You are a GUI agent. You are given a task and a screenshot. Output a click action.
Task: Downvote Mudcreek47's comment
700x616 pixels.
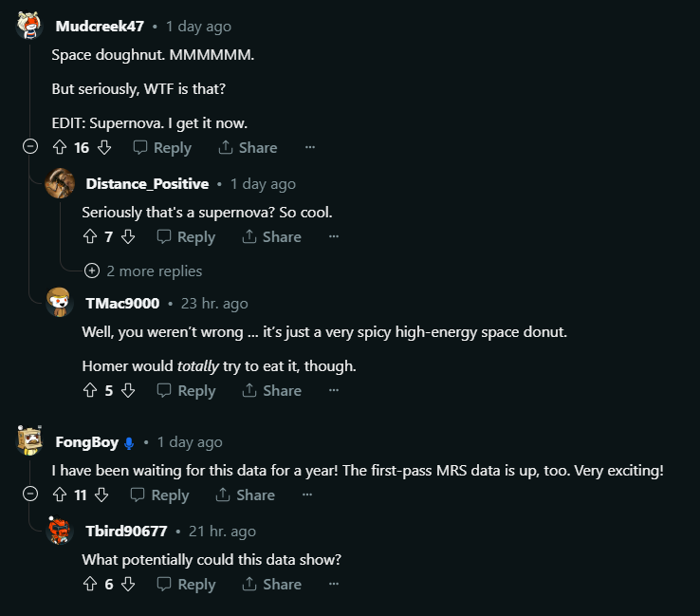click(x=104, y=147)
